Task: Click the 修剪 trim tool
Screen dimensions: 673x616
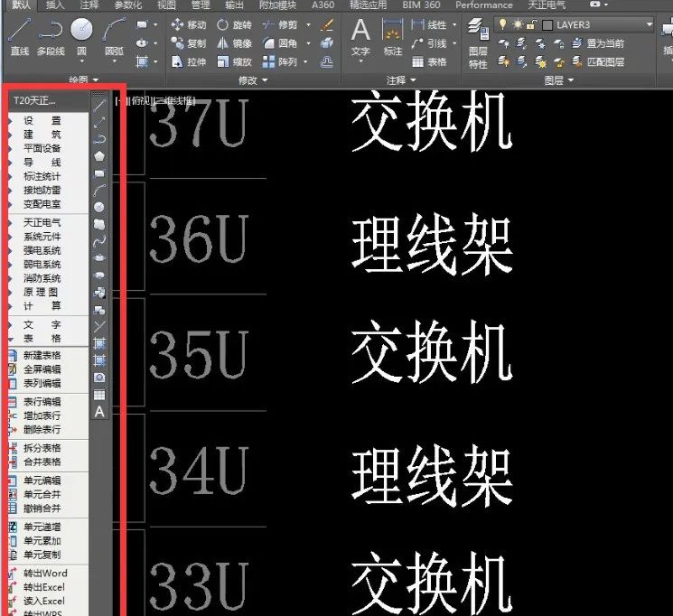Action: point(280,25)
